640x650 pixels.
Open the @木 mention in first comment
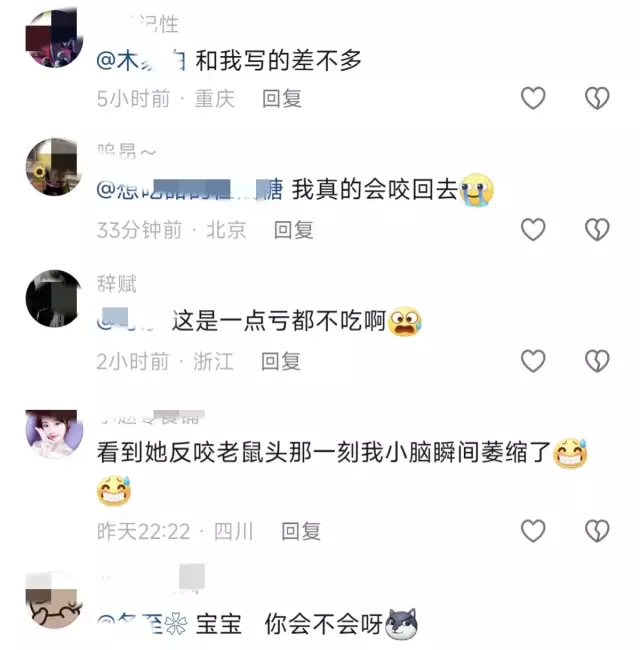141,61
